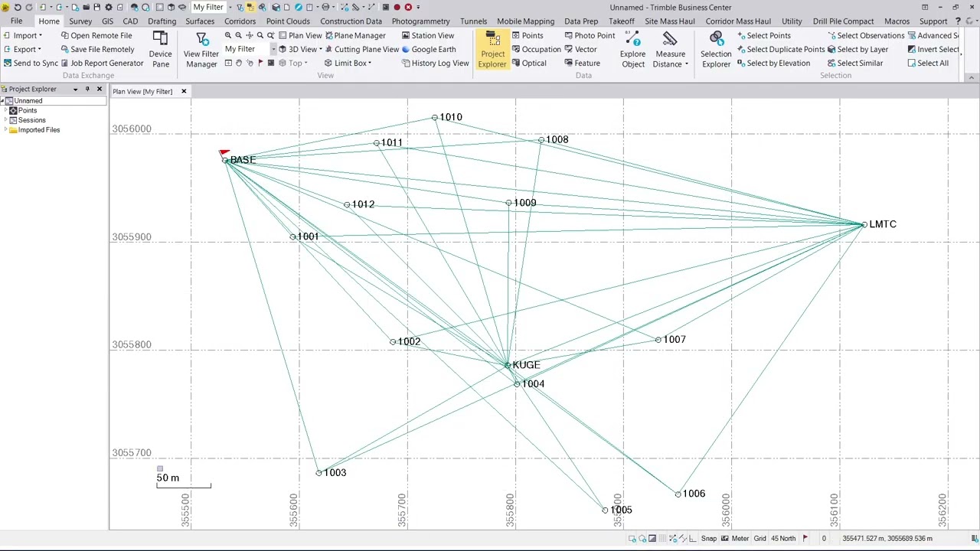Image resolution: width=980 pixels, height=551 pixels.
Task: Expand the Sessions node in Project Explorer
Action: point(6,120)
